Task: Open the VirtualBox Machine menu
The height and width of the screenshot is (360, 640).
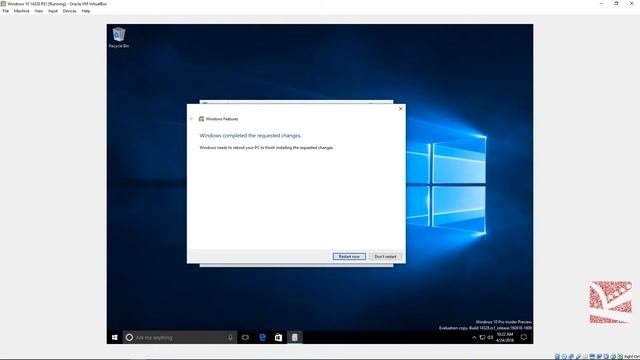Action: [22, 11]
